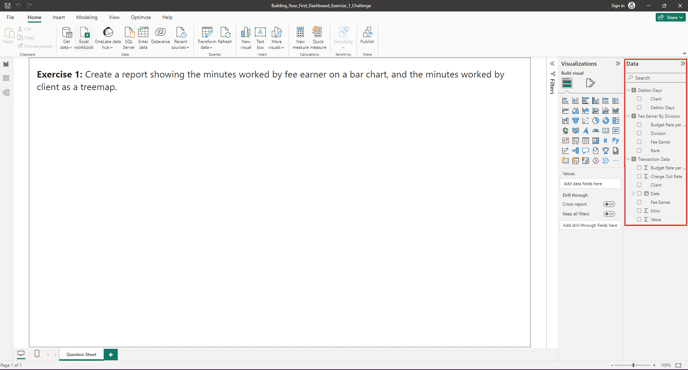Refresh the data
This screenshot has height=370, width=688.
(x=225, y=36)
